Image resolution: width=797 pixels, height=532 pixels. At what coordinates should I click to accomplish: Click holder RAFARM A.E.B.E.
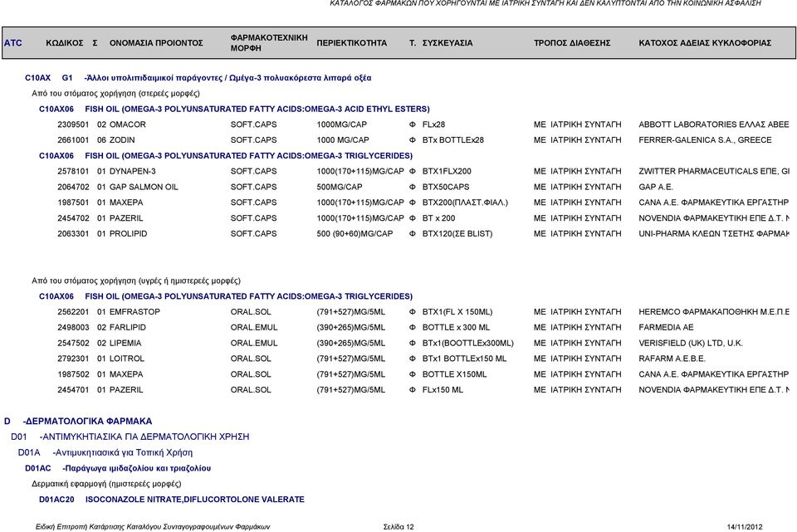point(672,359)
